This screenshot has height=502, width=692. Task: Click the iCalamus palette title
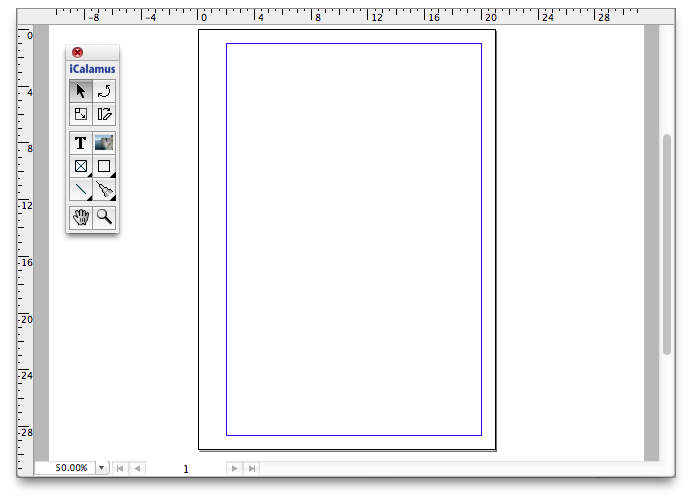(92, 69)
